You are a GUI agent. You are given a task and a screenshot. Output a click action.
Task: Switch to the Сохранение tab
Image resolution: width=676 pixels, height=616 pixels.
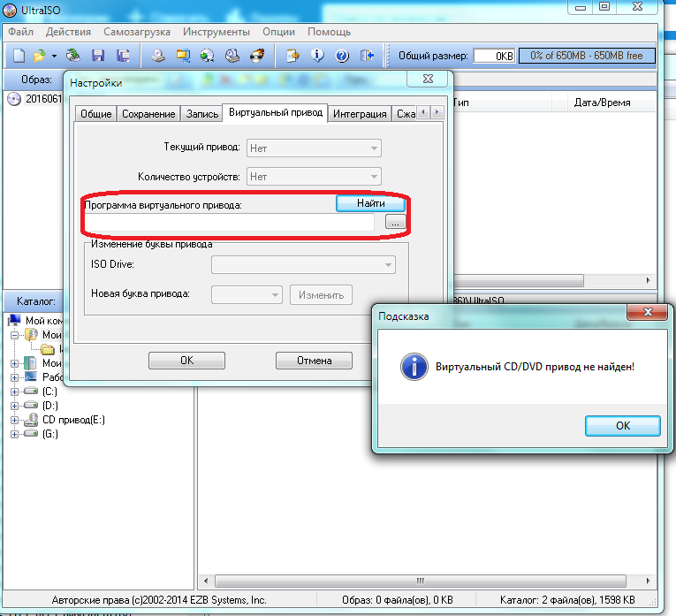pos(148,114)
